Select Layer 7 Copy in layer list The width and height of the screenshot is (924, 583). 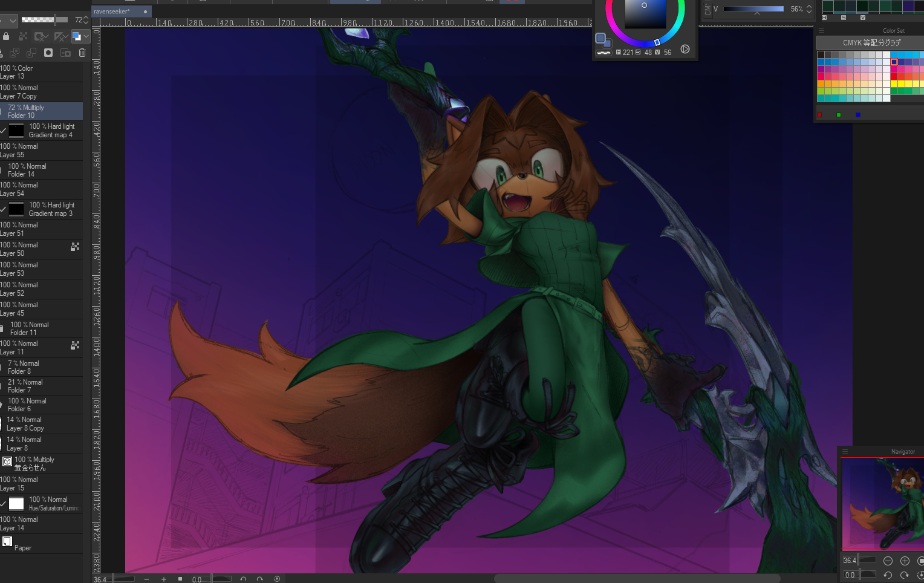click(42, 92)
